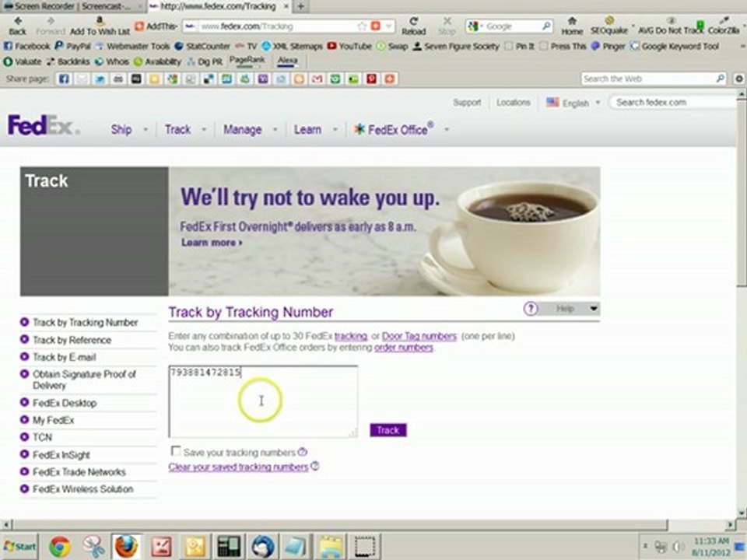This screenshot has height=560, width=747.
Task: Open the Door Tag numbers link
Action: coord(419,336)
